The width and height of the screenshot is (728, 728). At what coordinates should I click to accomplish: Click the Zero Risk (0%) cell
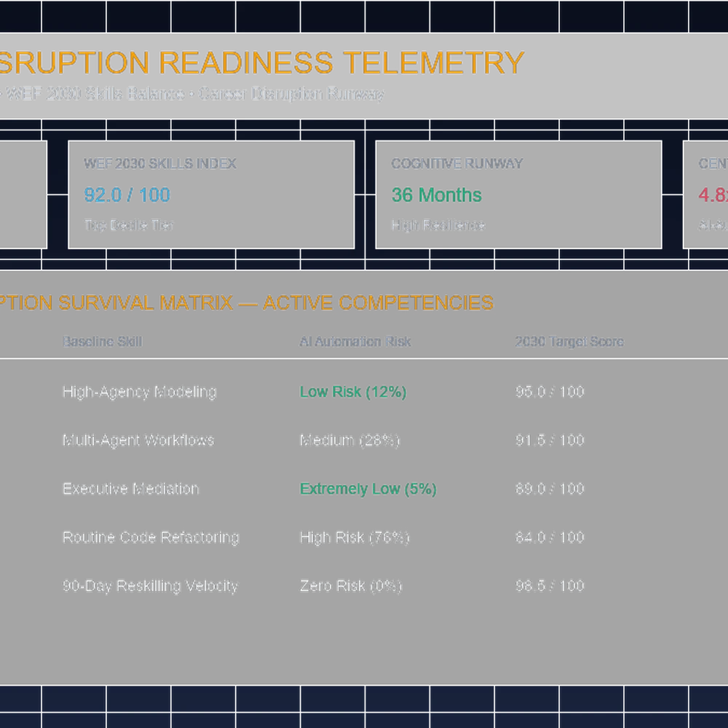tap(351, 586)
